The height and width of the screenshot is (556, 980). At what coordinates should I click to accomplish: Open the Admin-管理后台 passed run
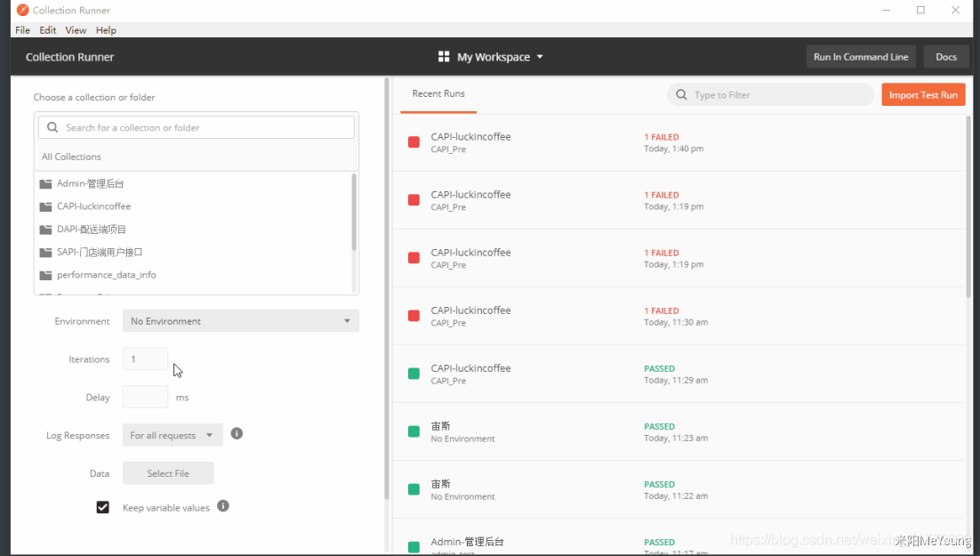point(679,536)
